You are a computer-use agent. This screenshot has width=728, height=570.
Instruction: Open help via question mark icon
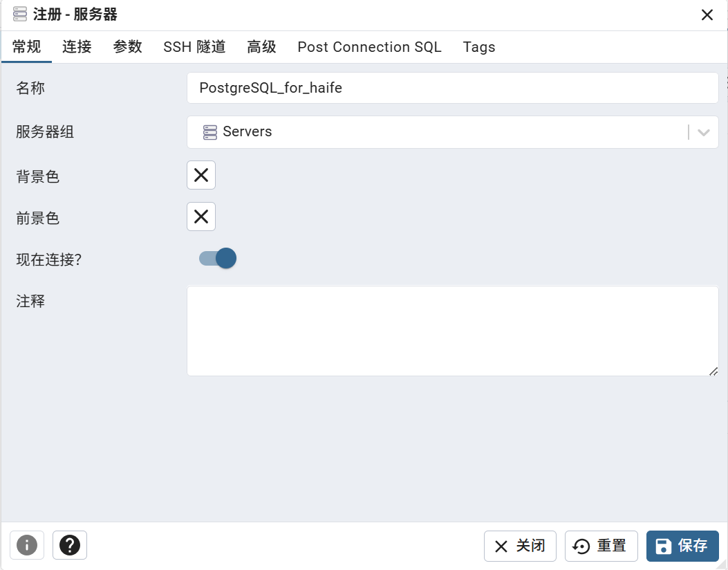coord(70,545)
